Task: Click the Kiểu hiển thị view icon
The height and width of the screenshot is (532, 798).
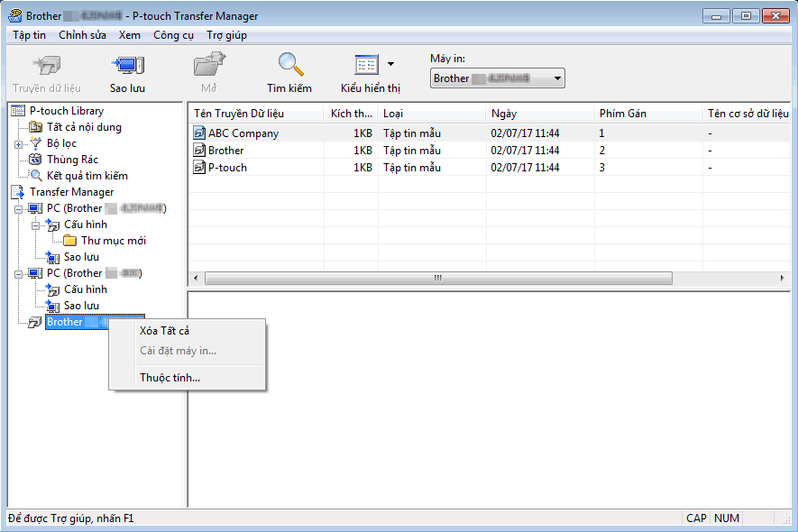Action: tap(366, 66)
